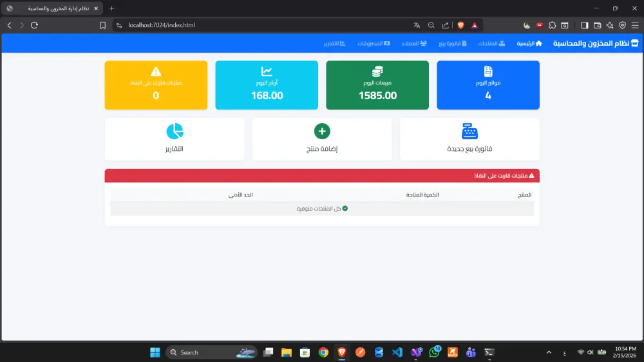The width and height of the screenshot is (644, 362).
Task: Open the Brave wallet icon
Action: [x=598, y=25]
